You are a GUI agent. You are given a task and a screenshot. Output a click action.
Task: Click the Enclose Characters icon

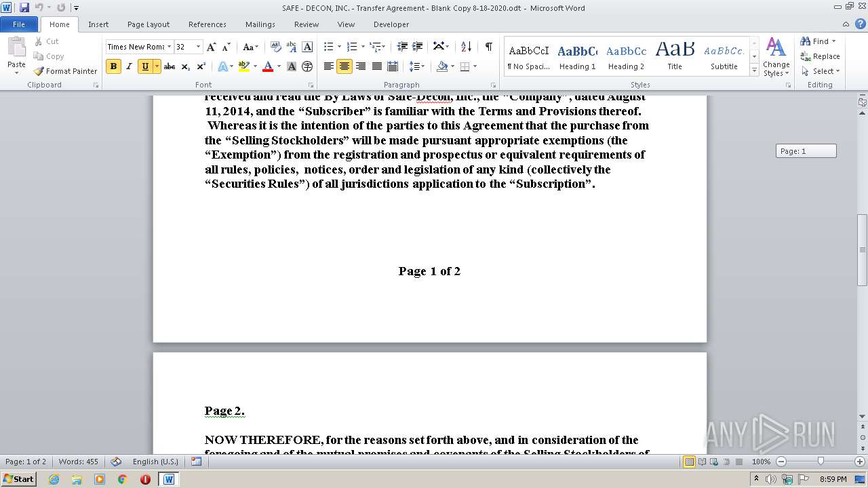tap(307, 66)
